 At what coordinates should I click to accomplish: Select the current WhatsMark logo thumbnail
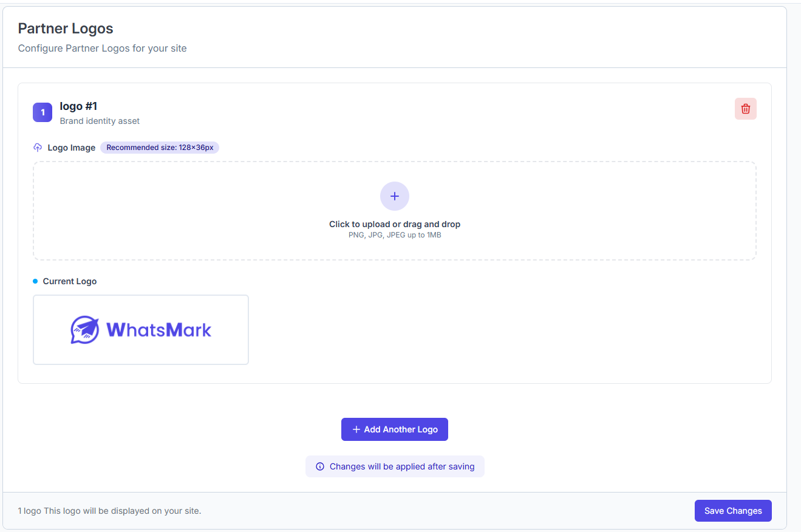click(x=141, y=330)
